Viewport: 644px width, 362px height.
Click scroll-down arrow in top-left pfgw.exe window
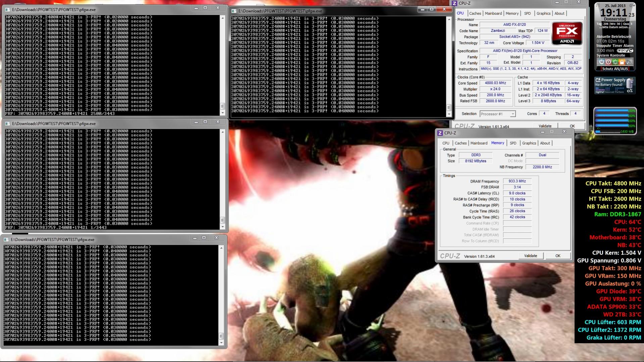[x=222, y=113]
